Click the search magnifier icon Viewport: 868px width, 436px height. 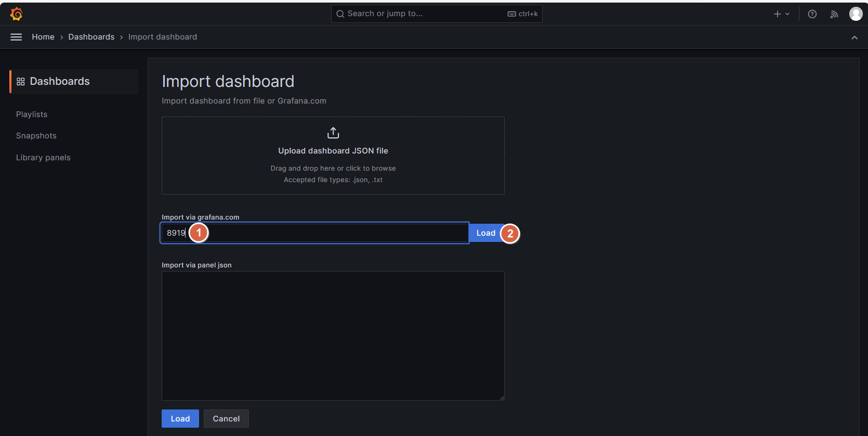tap(340, 14)
